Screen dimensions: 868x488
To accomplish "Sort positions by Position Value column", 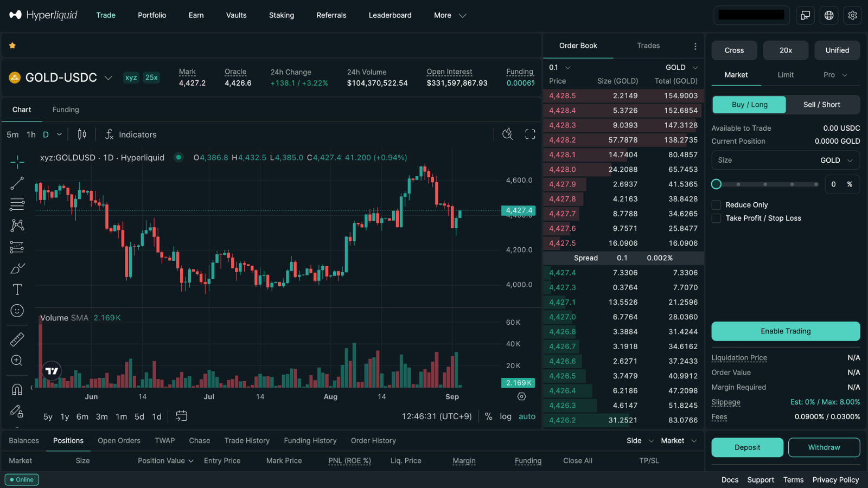I will click(165, 461).
